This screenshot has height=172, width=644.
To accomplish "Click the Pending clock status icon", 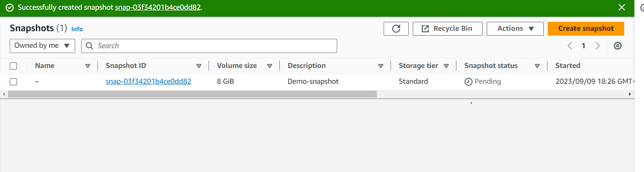I will [469, 82].
